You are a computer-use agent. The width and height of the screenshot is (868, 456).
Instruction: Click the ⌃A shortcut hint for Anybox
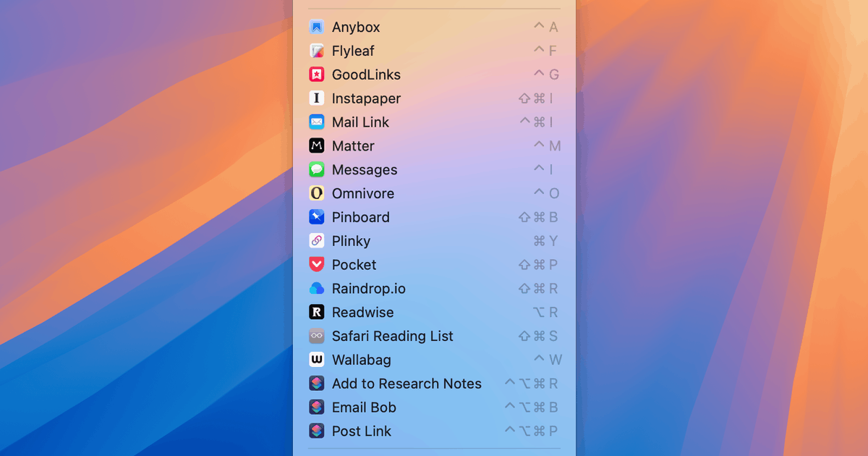pos(546,28)
